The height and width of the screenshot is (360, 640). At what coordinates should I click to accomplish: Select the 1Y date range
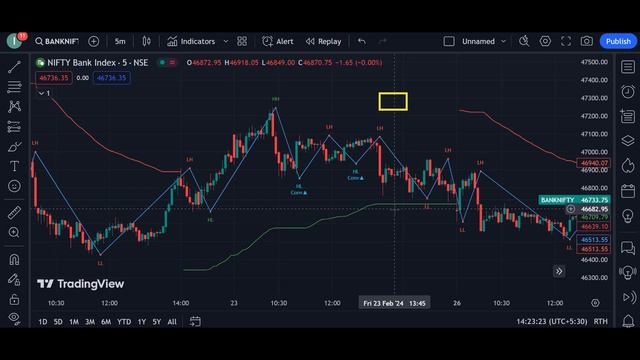pos(142,322)
